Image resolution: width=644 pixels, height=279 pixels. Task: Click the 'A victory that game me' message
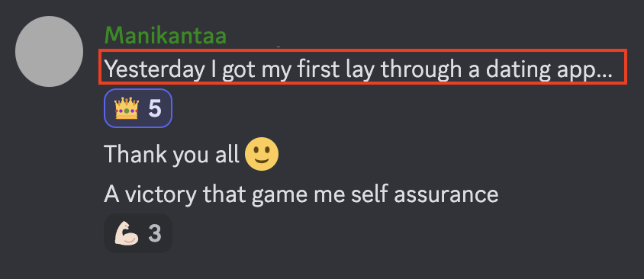301,194
